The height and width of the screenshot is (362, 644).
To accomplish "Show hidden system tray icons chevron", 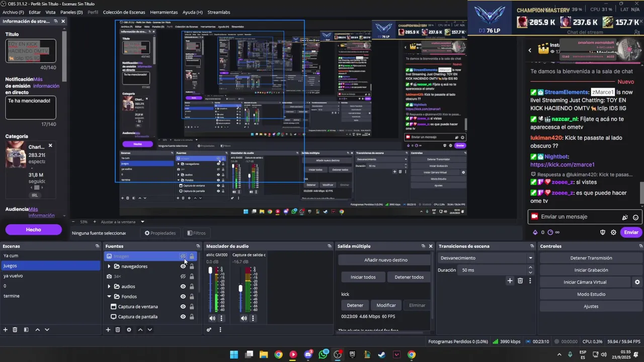I will 558,355.
